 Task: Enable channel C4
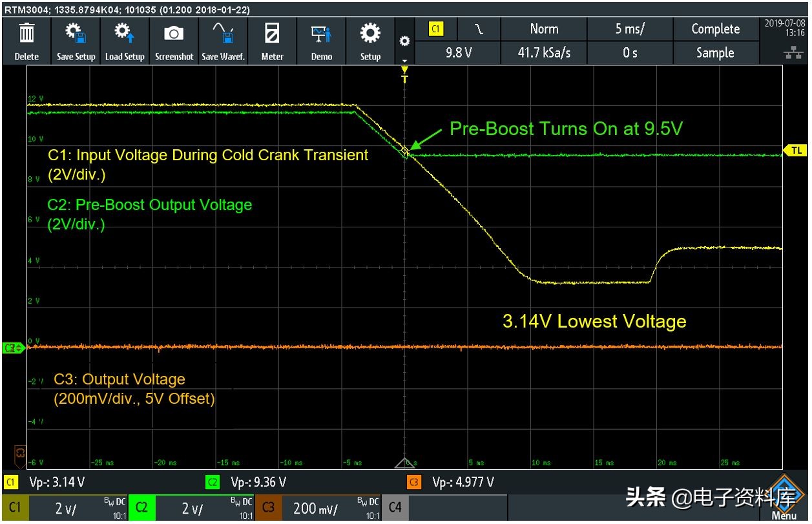[444, 509]
